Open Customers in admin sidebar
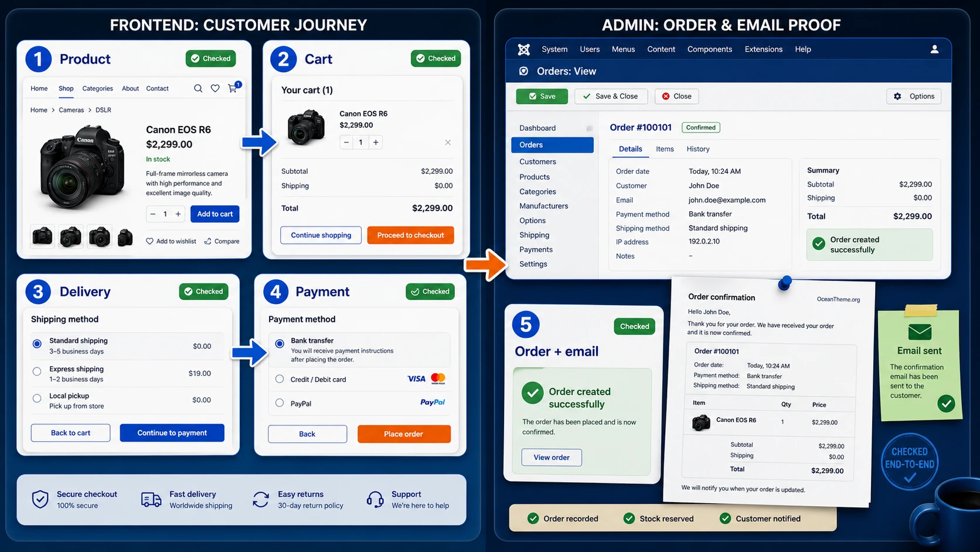The image size is (980, 552). click(537, 162)
